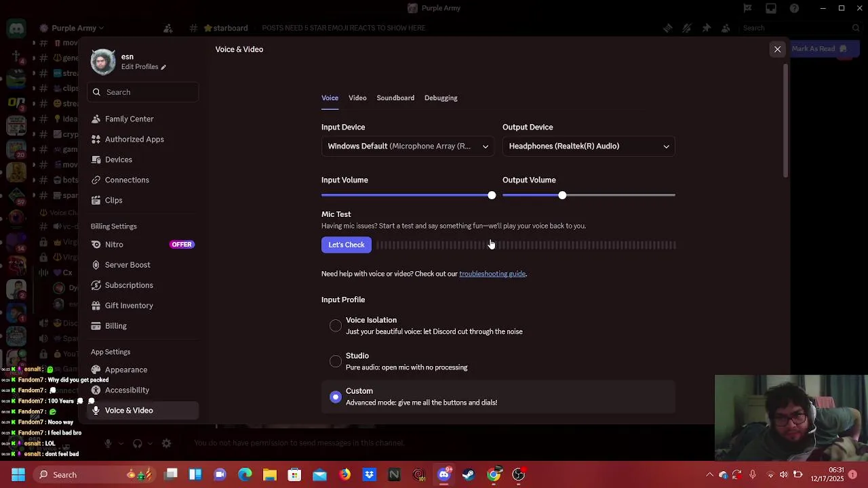Click the Subscriptions icon
This screenshot has height=488, width=868.
point(96,285)
